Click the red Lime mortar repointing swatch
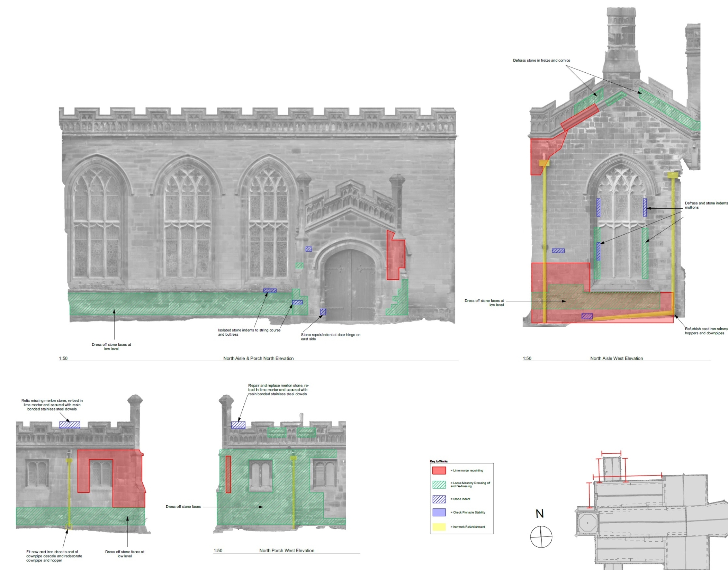728x570 pixels. tap(439, 470)
